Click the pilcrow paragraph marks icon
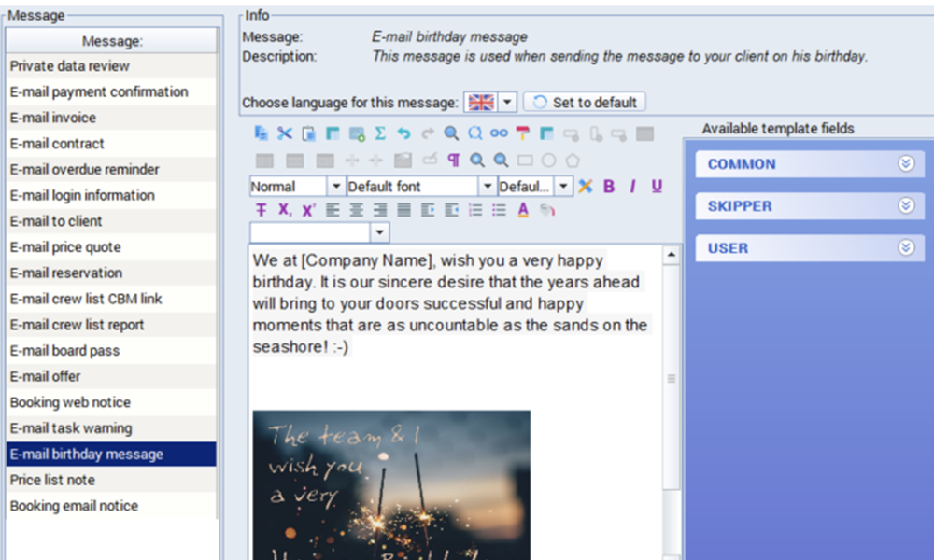The image size is (934, 560). 453,160
